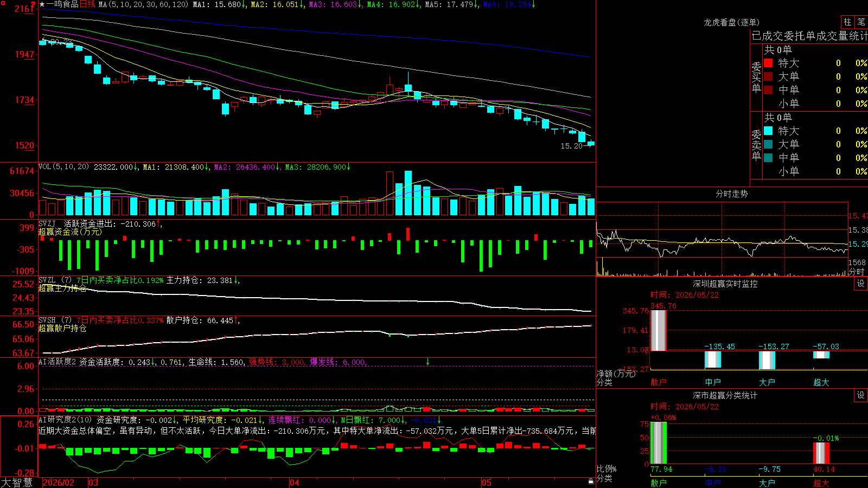868x488 pixels.
Task: Click the 深圳超赢实时监控 panel title
Action: 725,284
